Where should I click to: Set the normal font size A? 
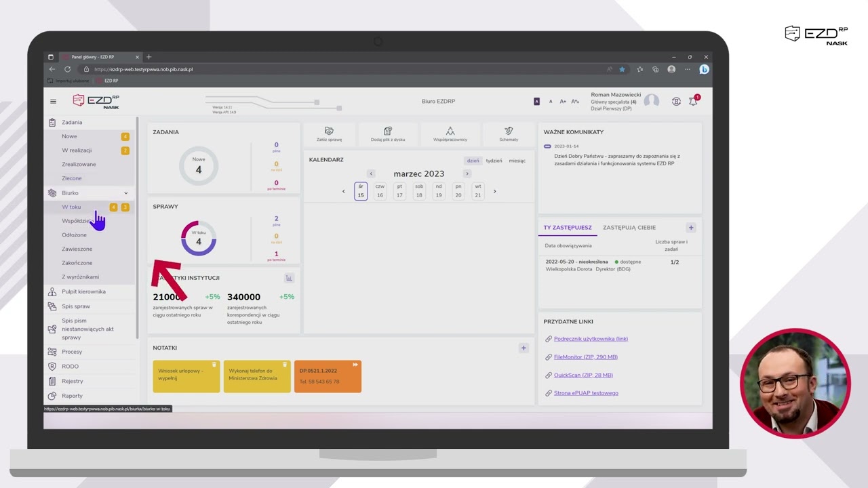[551, 101]
